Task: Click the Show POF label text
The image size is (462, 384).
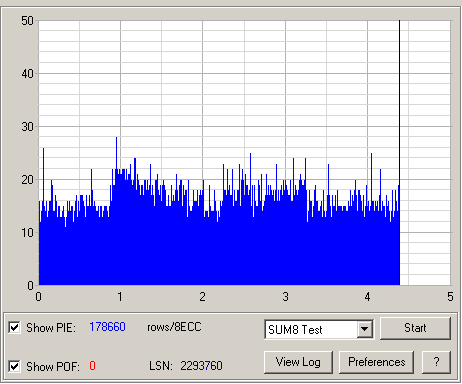Action: (53, 367)
